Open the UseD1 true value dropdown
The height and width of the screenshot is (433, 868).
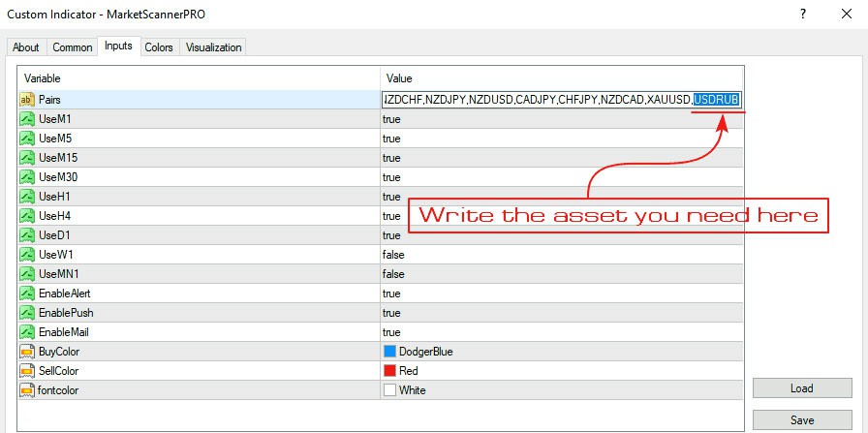click(561, 235)
